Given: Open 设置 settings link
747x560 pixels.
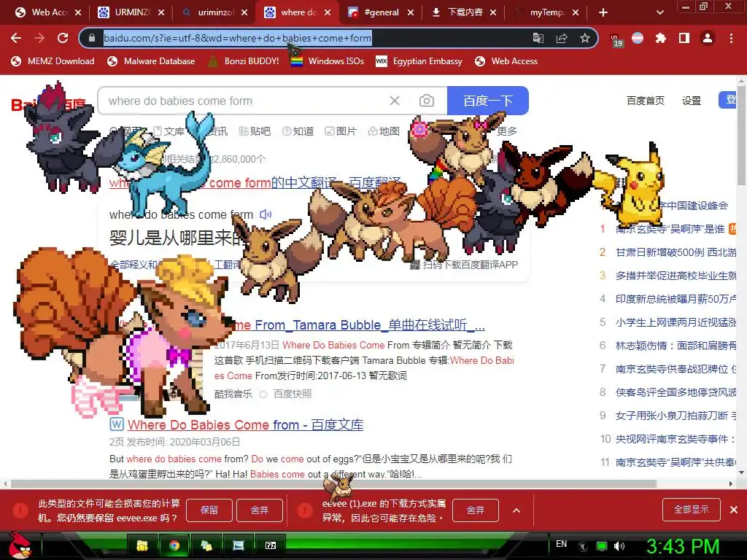Looking at the screenshot, I should click(692, 101).
